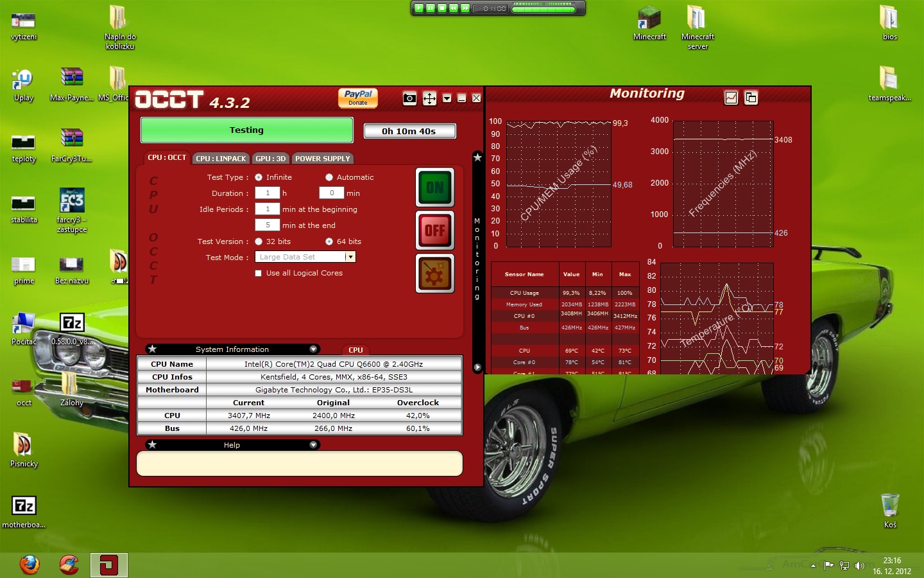Click the graph view icon in Monitoring
The width and height of the screenshot is (924, 578).
731,98
